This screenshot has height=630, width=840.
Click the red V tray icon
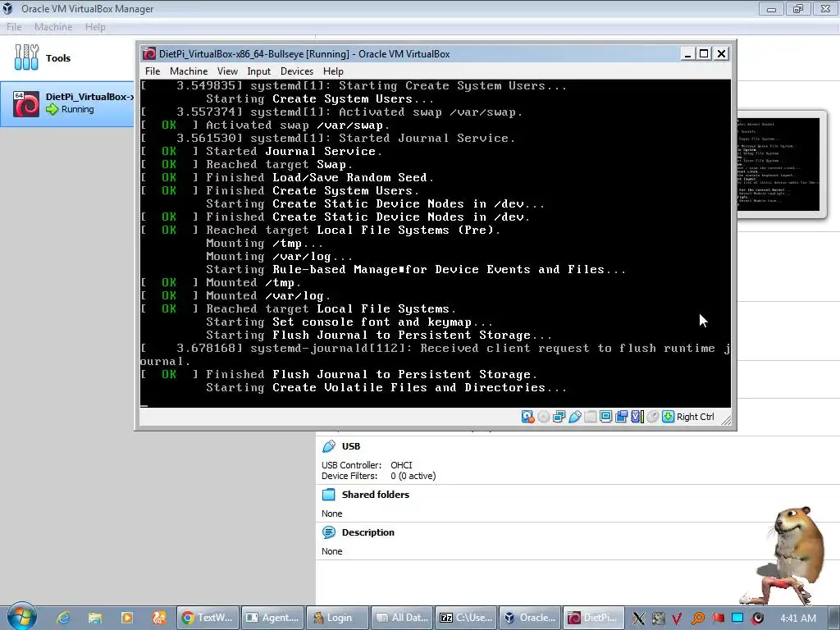click(677, 619)
